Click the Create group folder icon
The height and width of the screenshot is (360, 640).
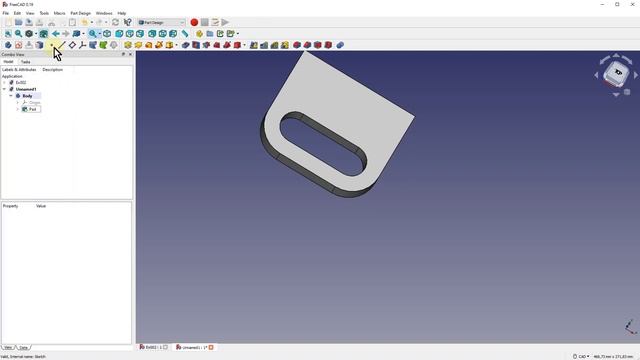click(x=210, y=34)
